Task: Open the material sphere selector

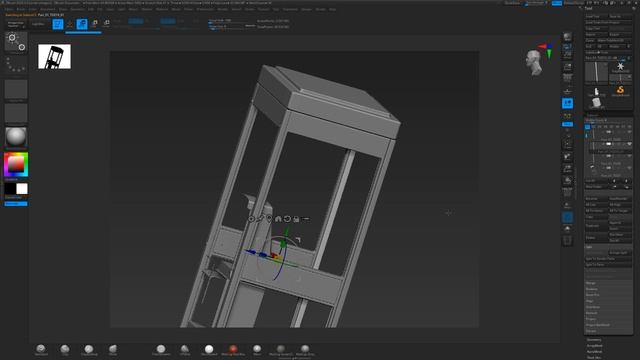Action: click(16, 137)
